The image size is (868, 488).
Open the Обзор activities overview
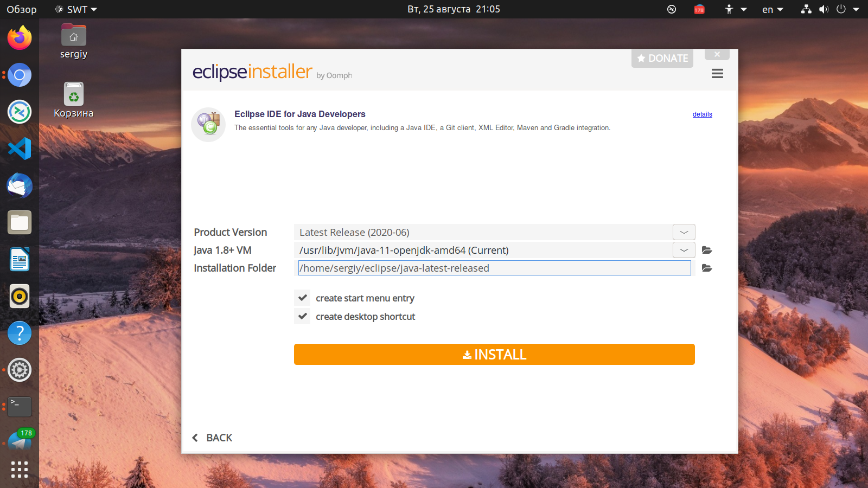tap(22, 9)
